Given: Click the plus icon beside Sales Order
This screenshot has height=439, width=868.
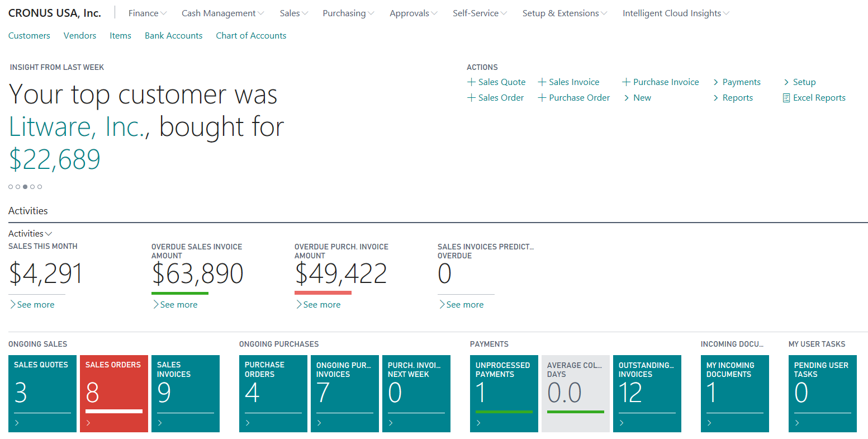Looking at the screenshot, I should click(471, 98).
